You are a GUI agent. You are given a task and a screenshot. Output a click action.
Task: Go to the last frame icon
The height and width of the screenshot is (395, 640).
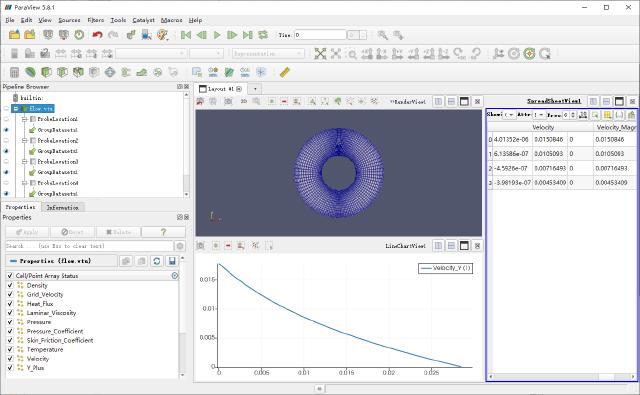(x=247, y=35)
